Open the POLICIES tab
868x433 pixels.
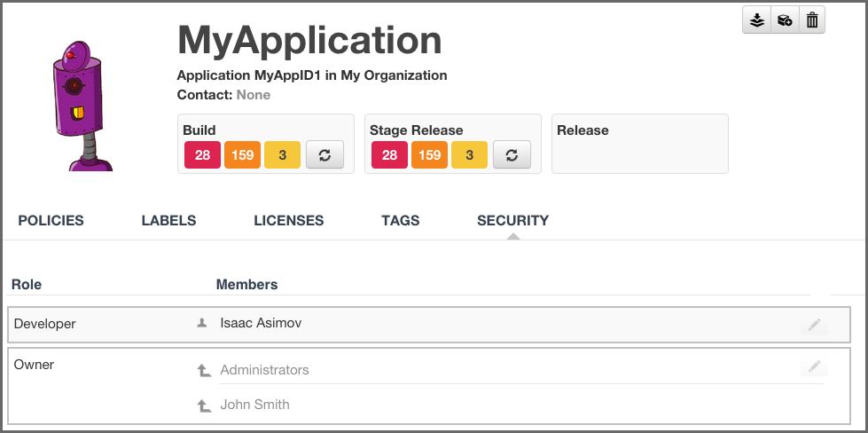tap(51, 220)
